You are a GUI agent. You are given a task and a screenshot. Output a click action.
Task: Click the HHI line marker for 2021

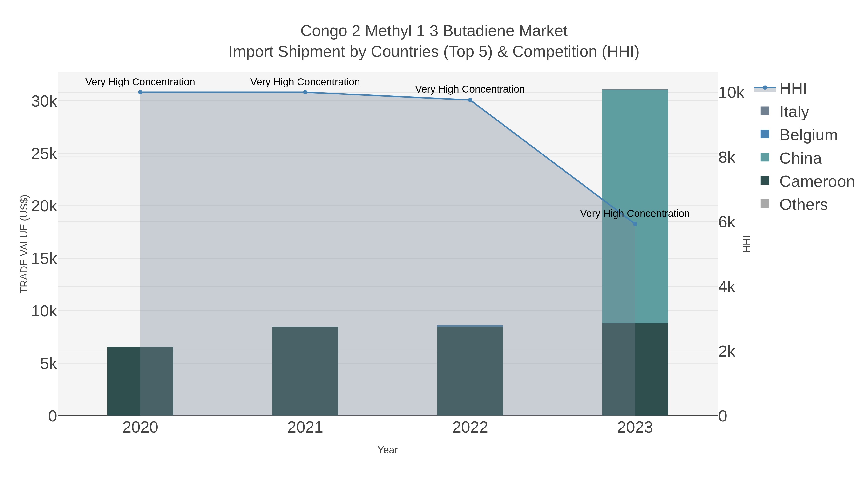pos(305,92)
